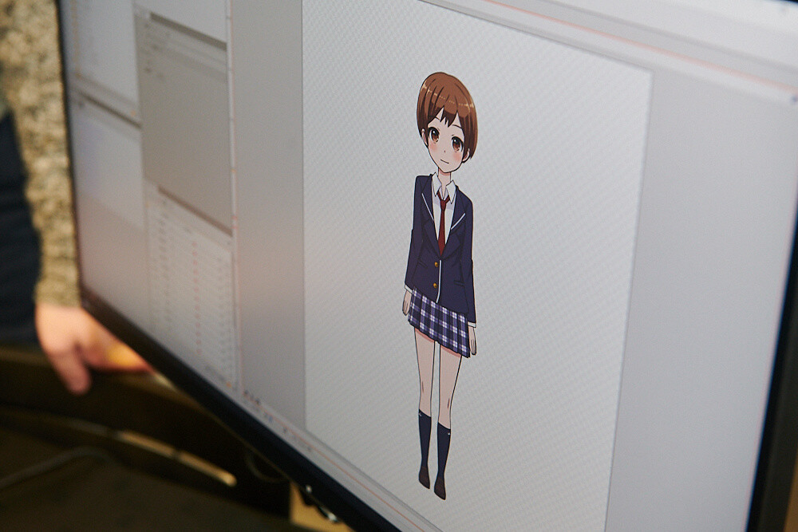Select the character's red necktie
Screen dimensions: 798x532
[442, 222]
